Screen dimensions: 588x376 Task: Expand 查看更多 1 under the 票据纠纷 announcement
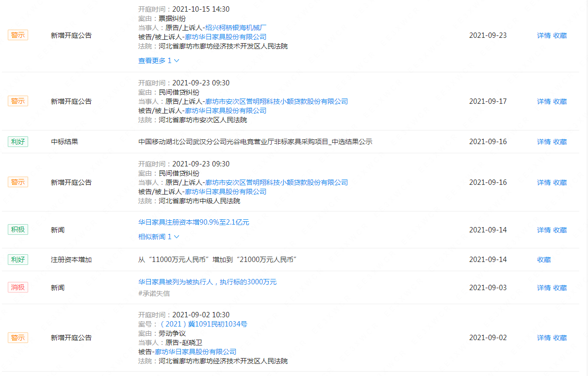(x=159, y=61)
